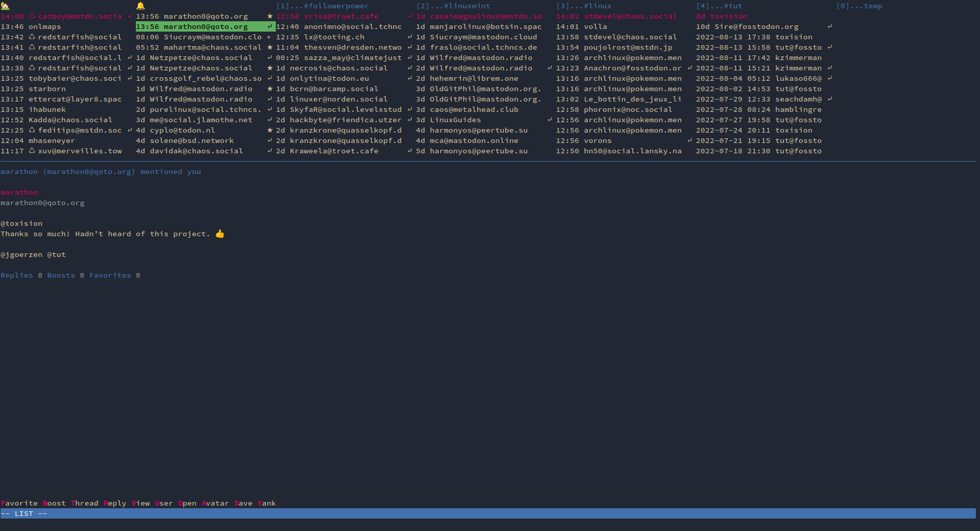980x531 pixels.
Task: Click the plus follow marker beside Siucraym@mastodon.clo
Action: coord(269,37)
